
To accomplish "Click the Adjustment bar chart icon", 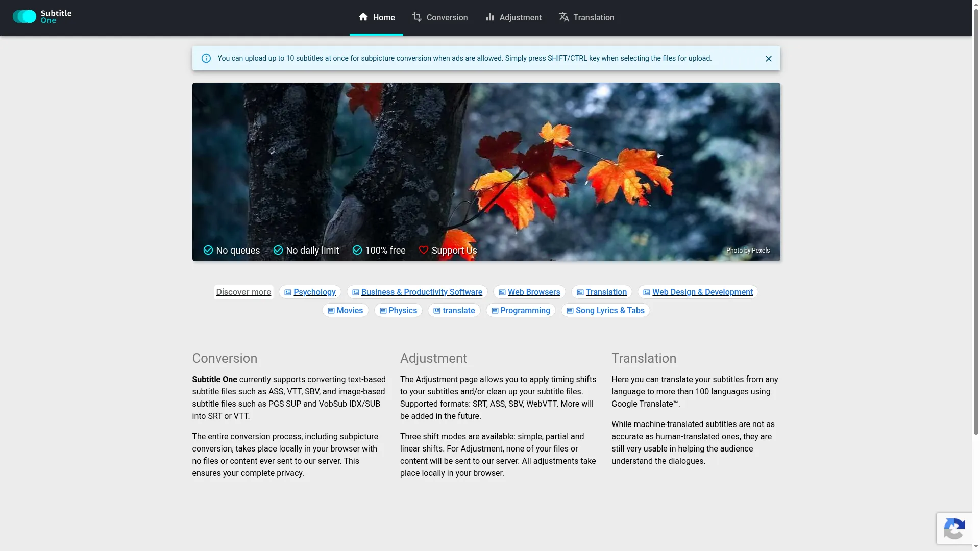I will click(x=490, y=17).
